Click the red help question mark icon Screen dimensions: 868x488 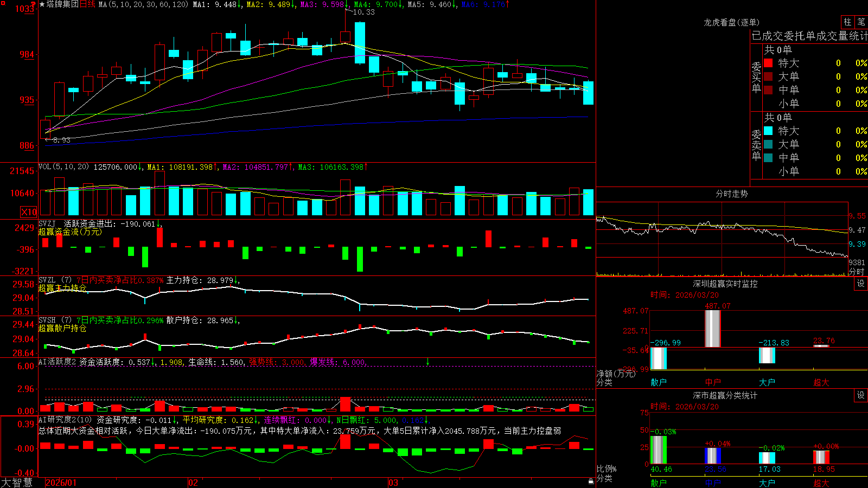[33, 4]
